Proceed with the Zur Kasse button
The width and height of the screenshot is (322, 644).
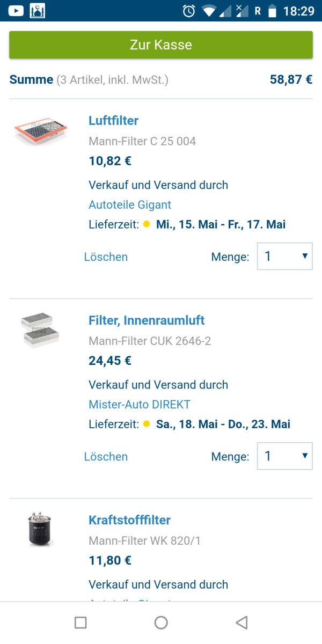pyautogui.click(x=161, y=45)
